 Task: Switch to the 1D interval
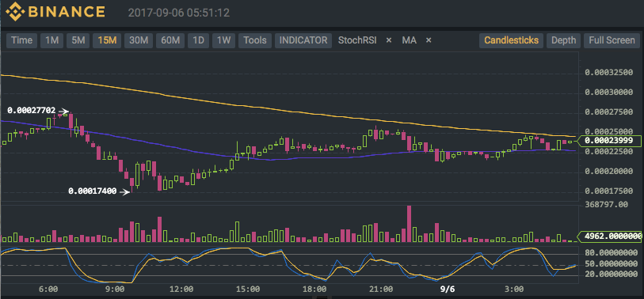pos(199,40)
